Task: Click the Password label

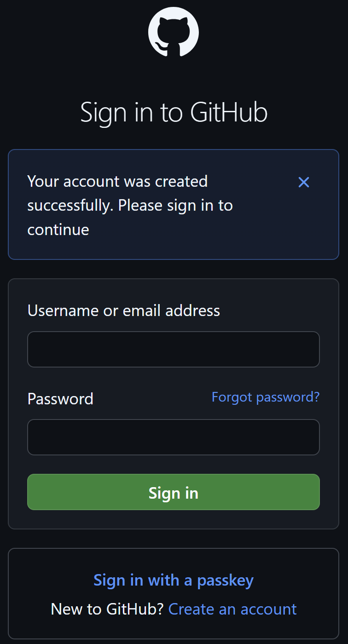Action: tap(60, 399)
